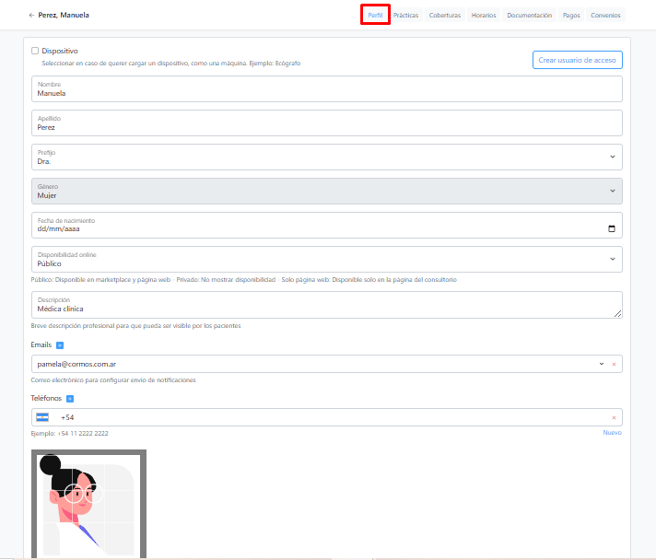Open the Documentación tab

point(529,15)
